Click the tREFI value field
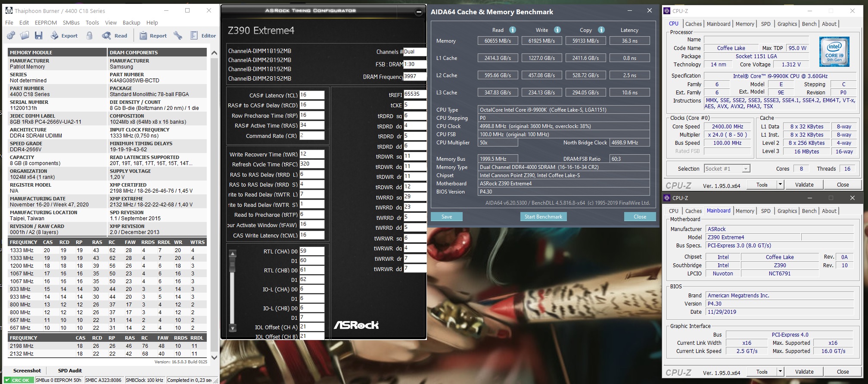The image size is (868, 384). [415, 94]
